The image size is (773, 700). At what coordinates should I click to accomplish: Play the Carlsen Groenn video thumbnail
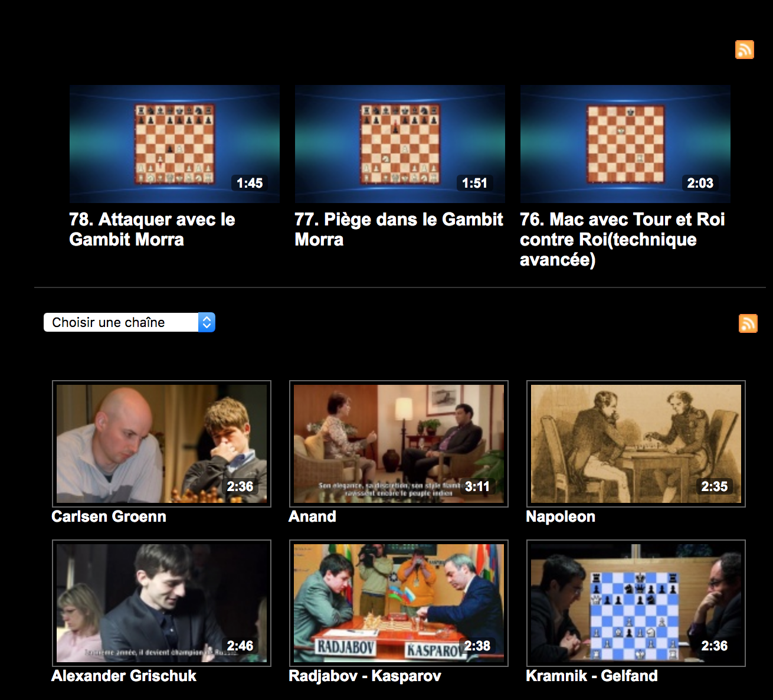[162, 444]
